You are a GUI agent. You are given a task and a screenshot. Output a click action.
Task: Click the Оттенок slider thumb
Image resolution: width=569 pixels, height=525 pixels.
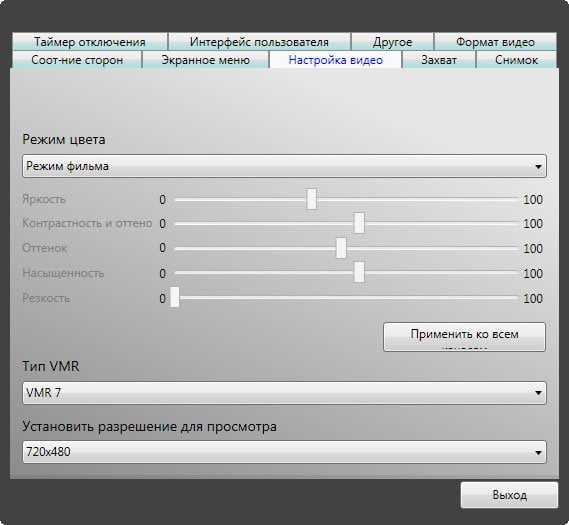coord(341,248)
